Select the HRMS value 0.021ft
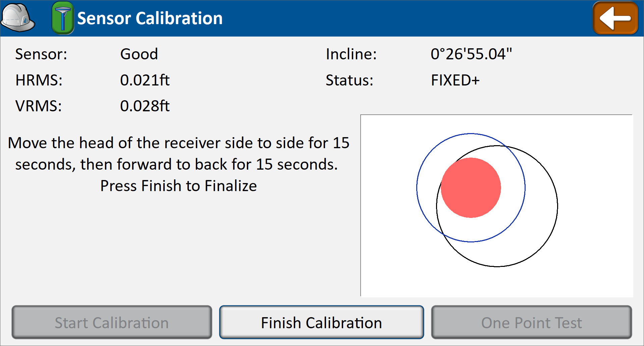Screen dimensions: 644x346 pyautogui.click(x=145, y=80)
